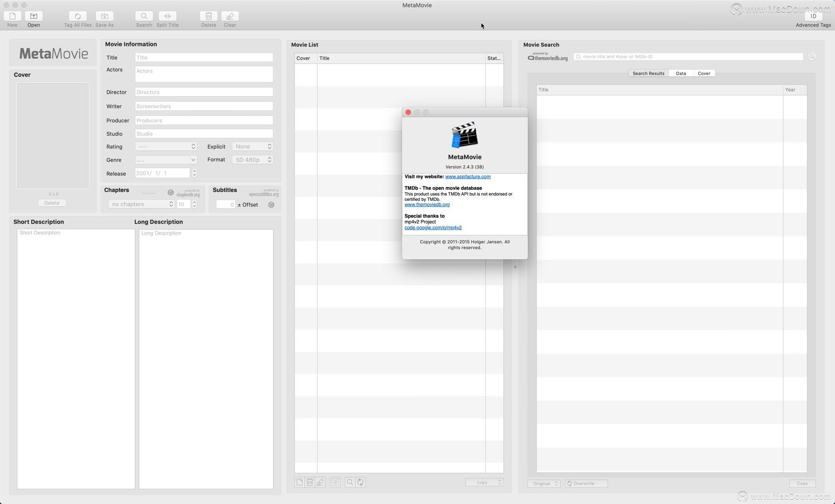Click the Short Description text area

tap(76, 359)
